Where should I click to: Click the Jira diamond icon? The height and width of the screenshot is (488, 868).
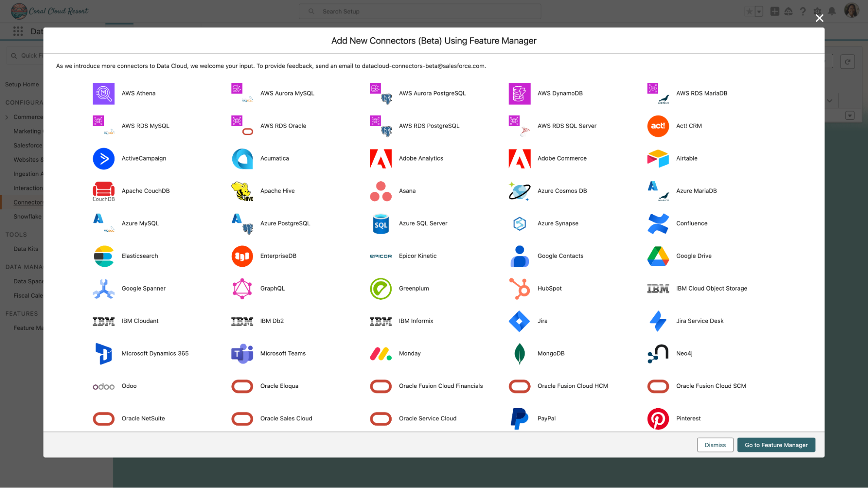pyautogui.click(x=519, y=321)
